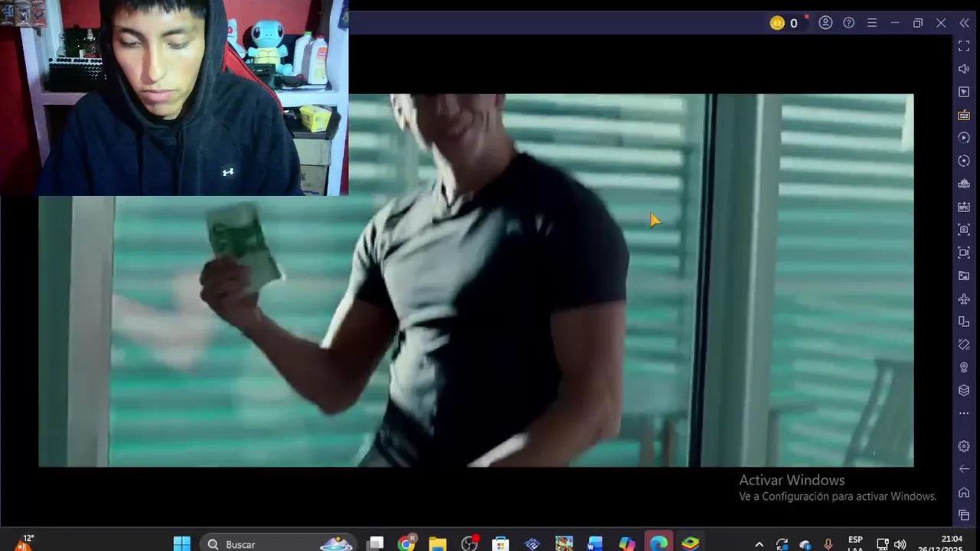Open Google Chrome from taskbar

pos(407,544)
